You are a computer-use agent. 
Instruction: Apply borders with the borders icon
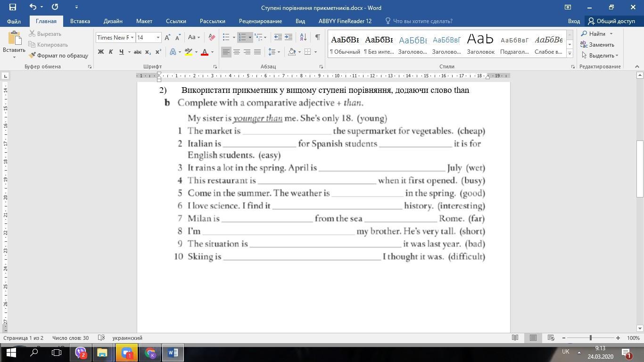tap(308, 52)
